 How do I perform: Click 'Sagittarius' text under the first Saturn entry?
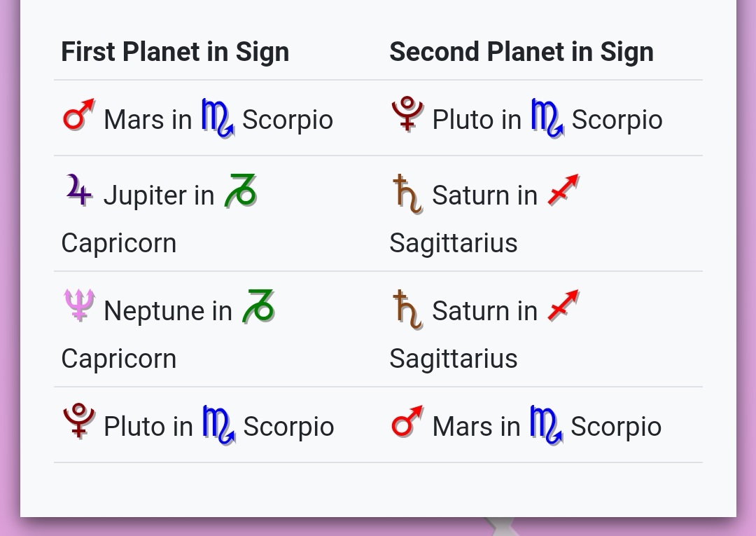pos(454,243)
